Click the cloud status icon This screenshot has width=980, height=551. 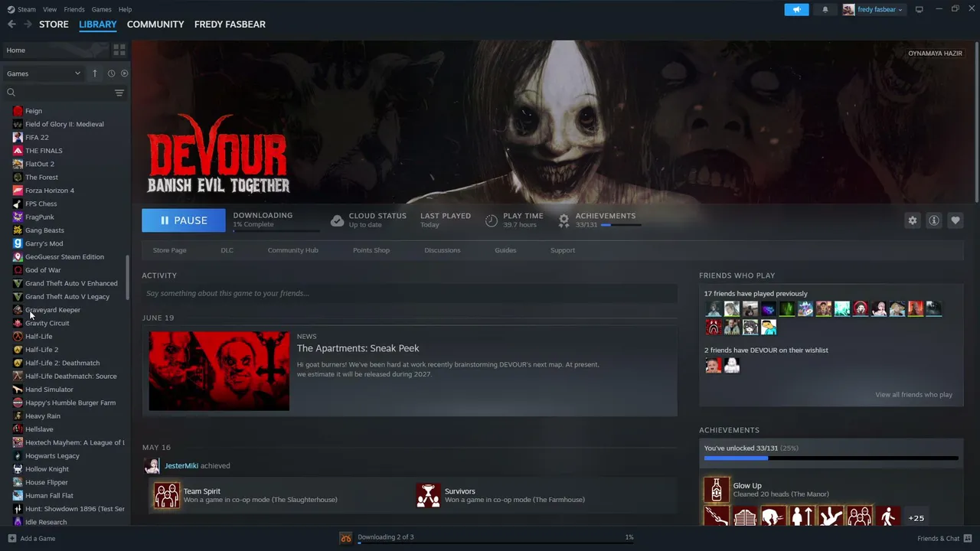(337, 220)
